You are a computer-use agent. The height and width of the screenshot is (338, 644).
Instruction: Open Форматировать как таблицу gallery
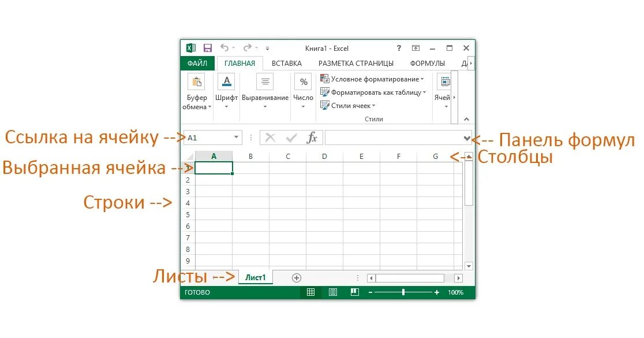tap(373, 92)
